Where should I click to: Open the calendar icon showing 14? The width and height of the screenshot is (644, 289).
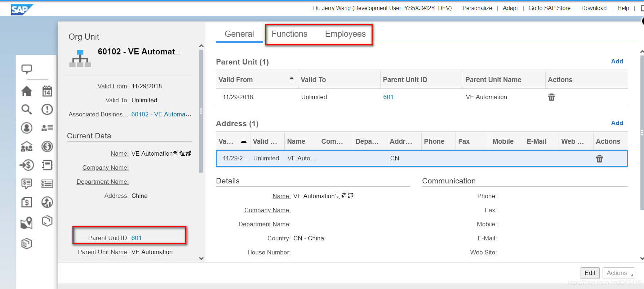tap(47, 91)
